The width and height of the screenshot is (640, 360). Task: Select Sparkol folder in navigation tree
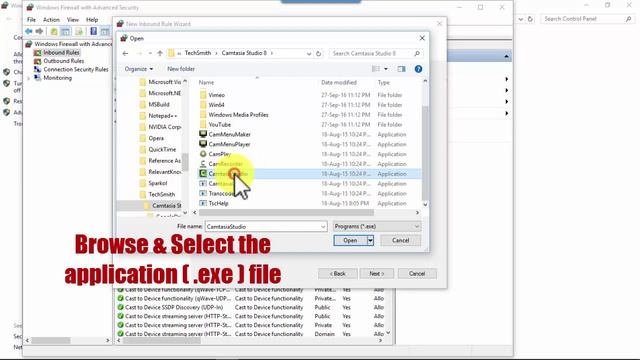pyautogui.click(x=158, y=183)
